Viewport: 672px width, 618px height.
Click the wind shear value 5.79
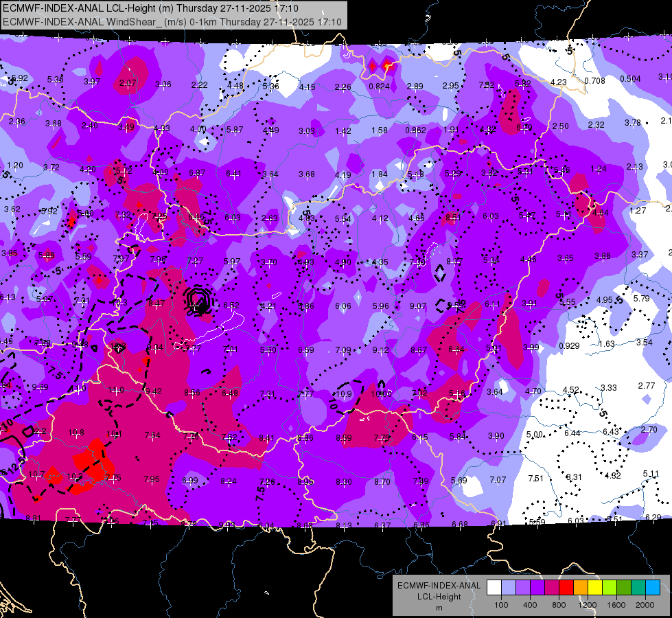(642, 298)
